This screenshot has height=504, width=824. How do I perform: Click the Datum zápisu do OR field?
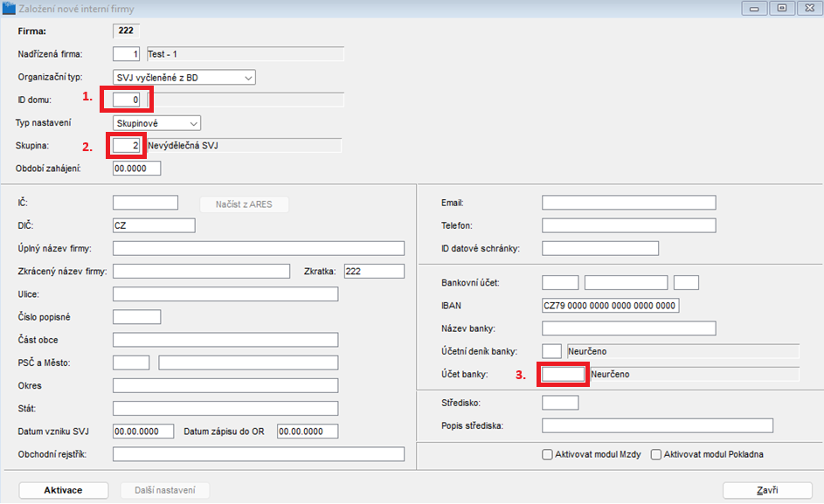click(308, 432)
